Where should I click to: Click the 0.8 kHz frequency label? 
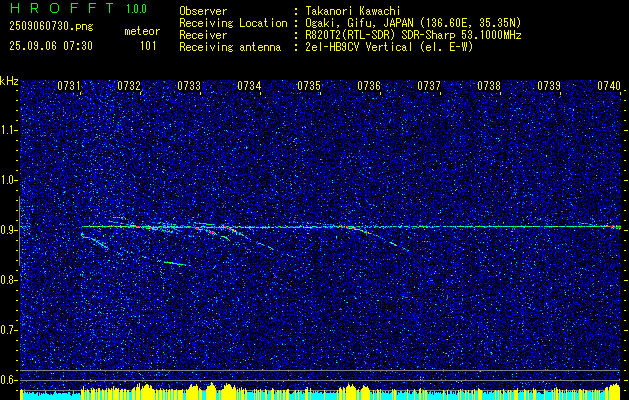tap(8, 280)
